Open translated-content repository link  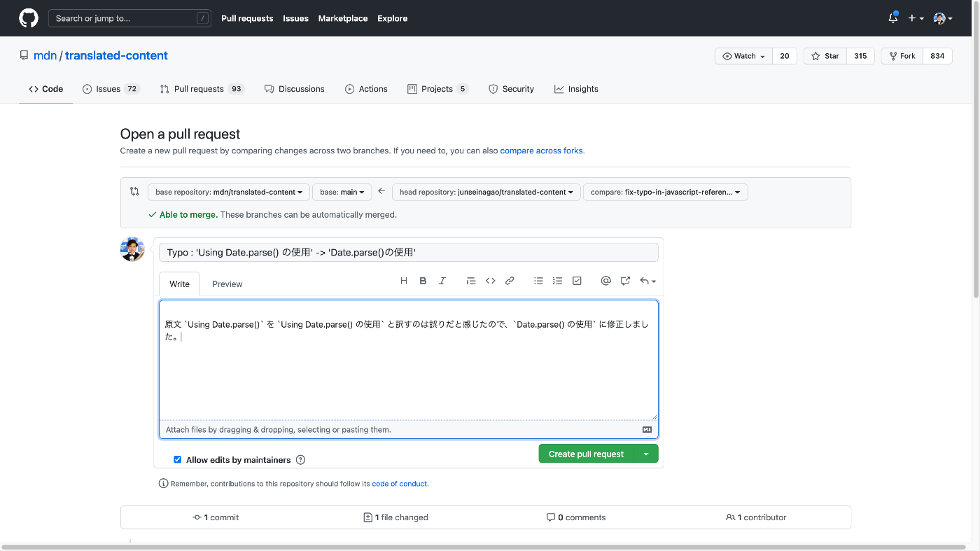click(x=116, y=55)
